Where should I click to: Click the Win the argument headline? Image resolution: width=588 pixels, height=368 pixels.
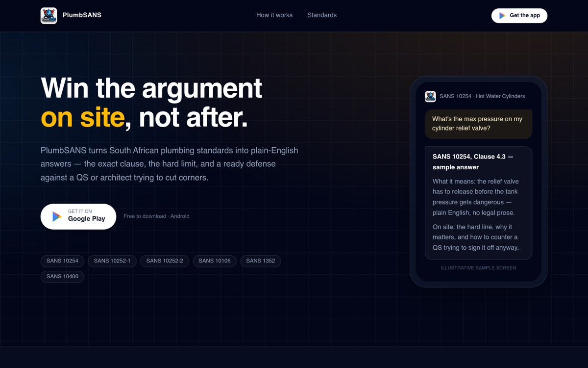[x=151, y=89]
